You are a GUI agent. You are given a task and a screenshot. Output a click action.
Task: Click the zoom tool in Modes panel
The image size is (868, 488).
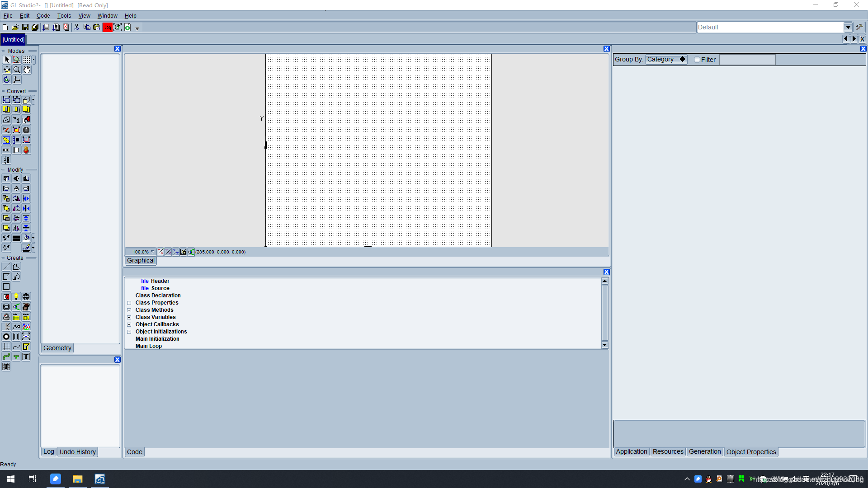[16, 70]
